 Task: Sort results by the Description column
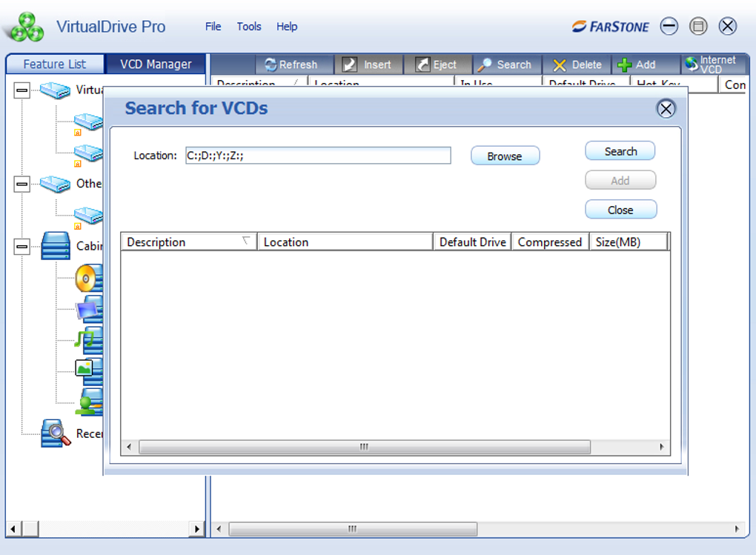[x=189, y=242]
